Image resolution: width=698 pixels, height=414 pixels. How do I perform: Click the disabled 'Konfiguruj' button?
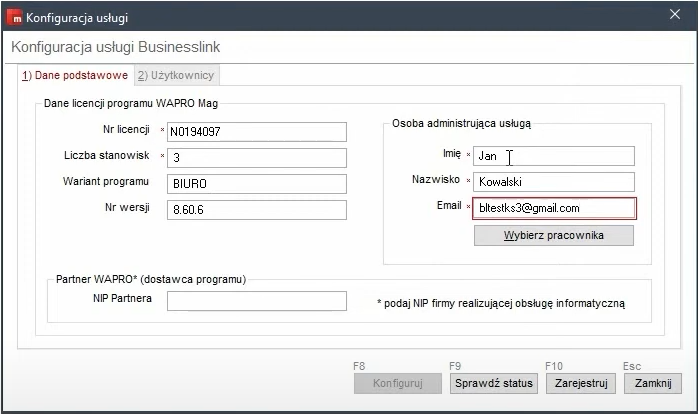398,383
